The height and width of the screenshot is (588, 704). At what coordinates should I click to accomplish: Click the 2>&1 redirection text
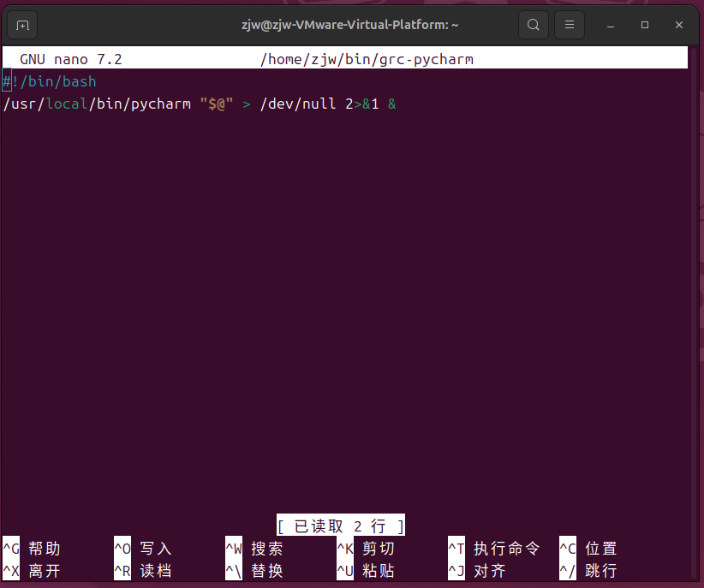pyautogui.click(x=362, y=104)
